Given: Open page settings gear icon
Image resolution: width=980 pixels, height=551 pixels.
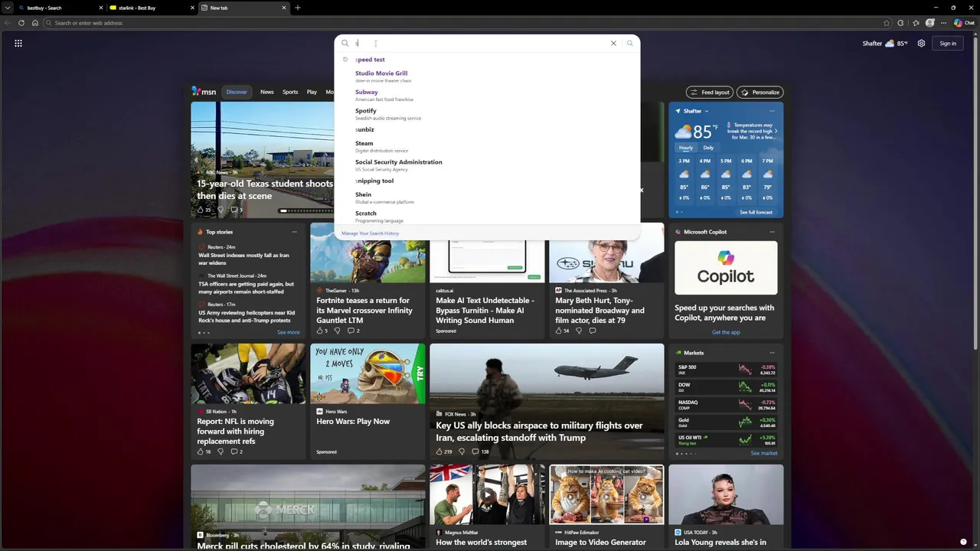Looking at the screenshot, I should pos(921,44).
